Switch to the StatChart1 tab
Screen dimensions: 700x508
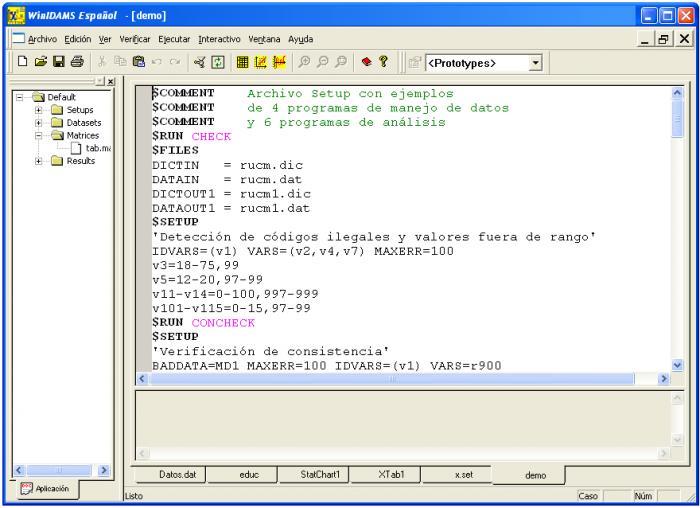tap(320, 475)
